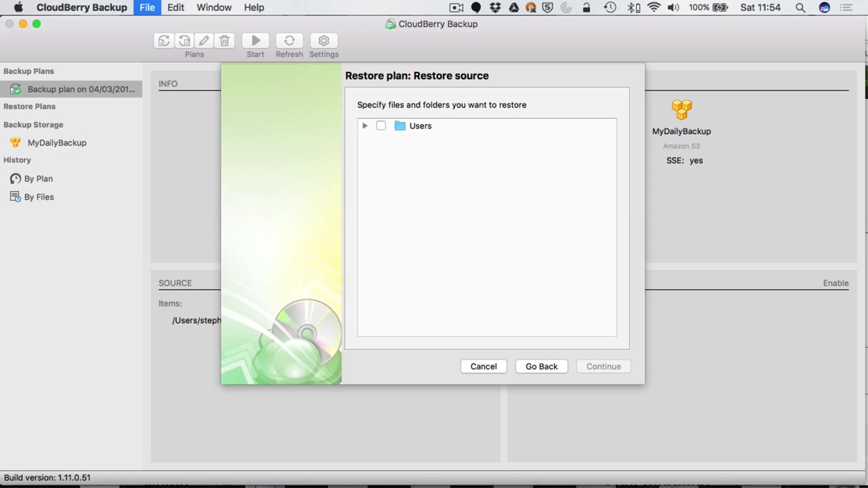Select By Plan under History
The image size is (868, 488).
(x=39, y=178)
